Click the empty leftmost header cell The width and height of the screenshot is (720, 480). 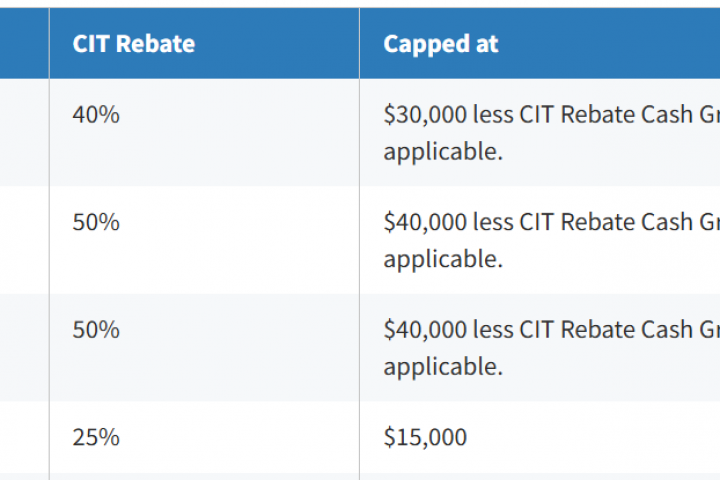24,44
